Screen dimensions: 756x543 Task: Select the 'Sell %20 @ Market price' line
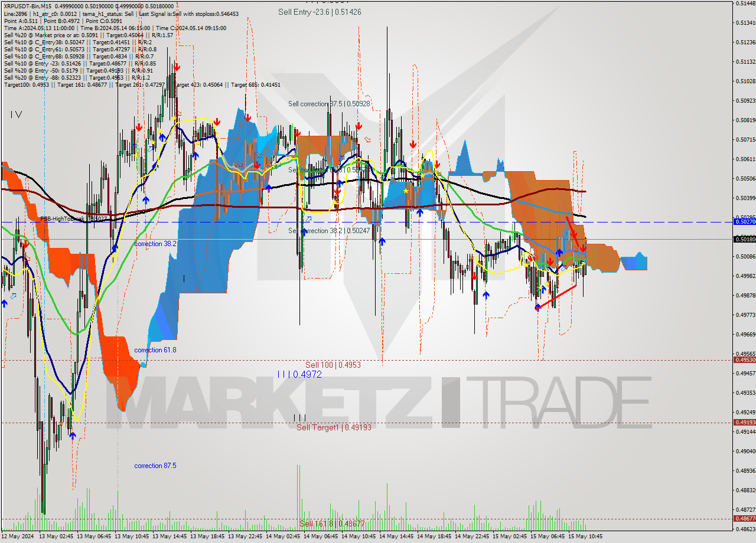tap(88, 34)
